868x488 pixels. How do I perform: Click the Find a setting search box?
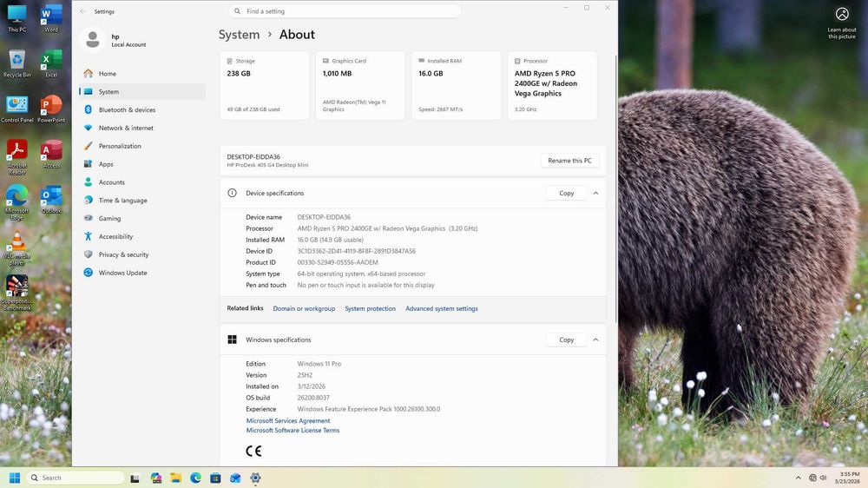(345, 11)
